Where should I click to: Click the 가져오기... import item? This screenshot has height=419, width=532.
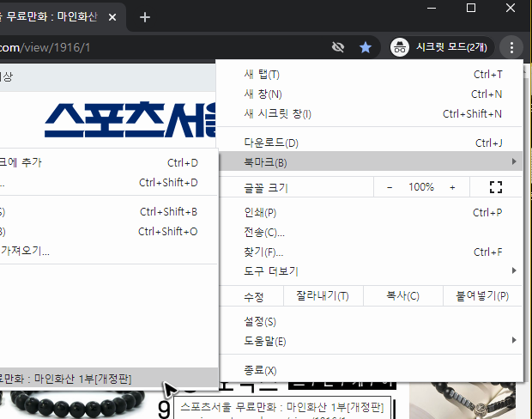(109, 251)
